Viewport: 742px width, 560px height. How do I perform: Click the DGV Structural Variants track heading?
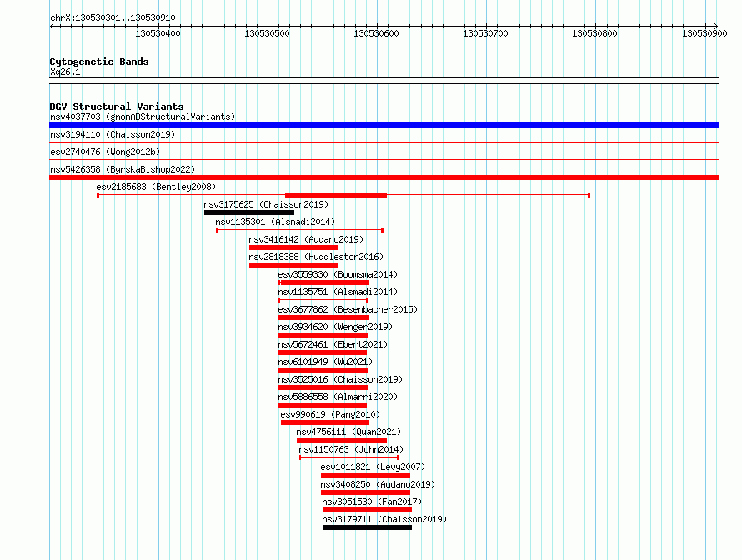click(x=117, y=107)
